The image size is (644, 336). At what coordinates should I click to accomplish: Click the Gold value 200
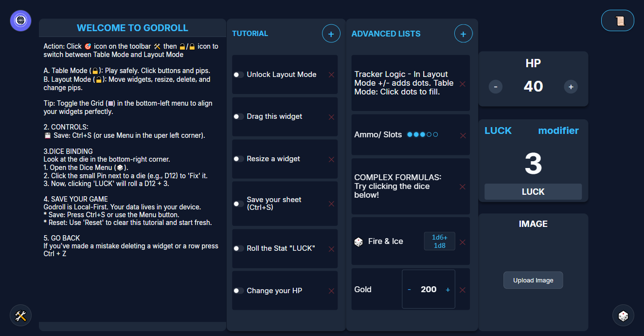[429, 289]
